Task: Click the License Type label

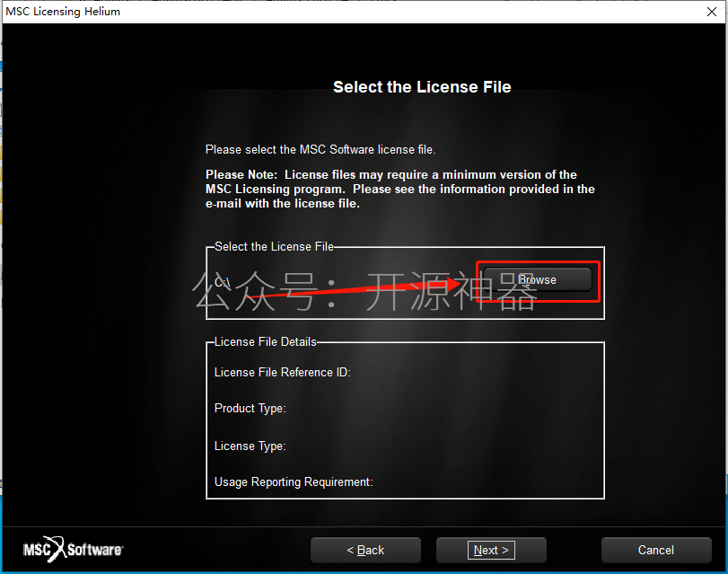Action: tap(250, 446)
